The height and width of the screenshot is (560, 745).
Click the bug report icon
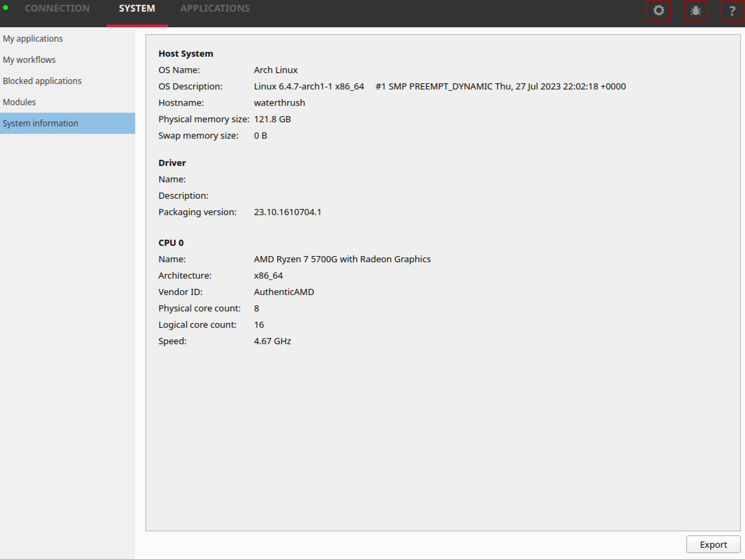tap(695, 10)
